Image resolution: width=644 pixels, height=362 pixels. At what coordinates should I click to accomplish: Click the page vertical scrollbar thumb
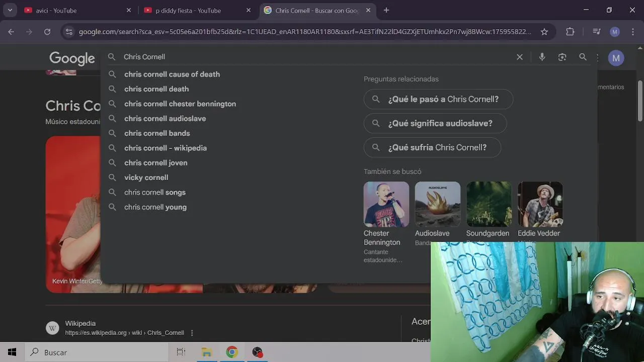[640, 101]
